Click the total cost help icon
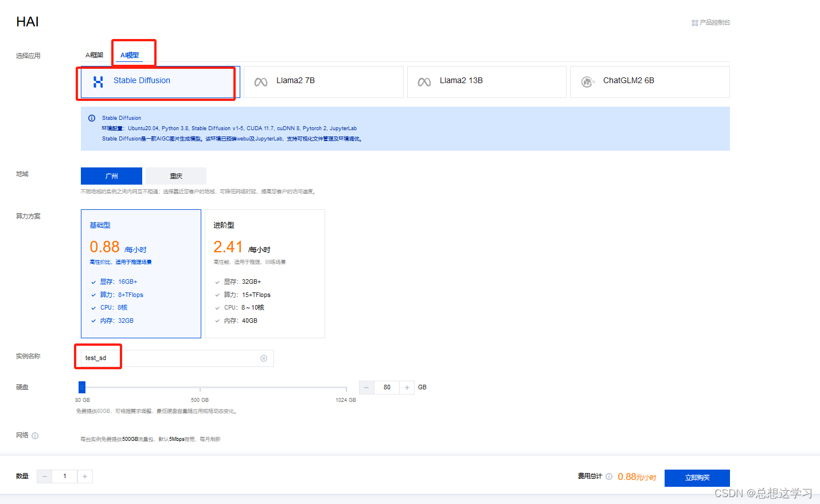820x504 pixels. point(609,476)
